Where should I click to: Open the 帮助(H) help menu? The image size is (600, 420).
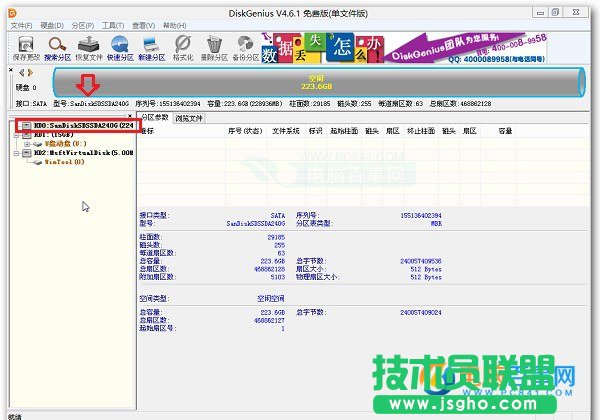click(x=177, y=23)
